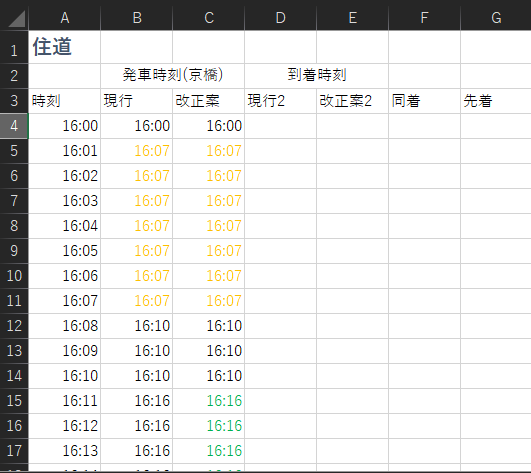This screenshot has width=531, height=473.
Task: Click time cell 16:12
Action: coord(65,426)
